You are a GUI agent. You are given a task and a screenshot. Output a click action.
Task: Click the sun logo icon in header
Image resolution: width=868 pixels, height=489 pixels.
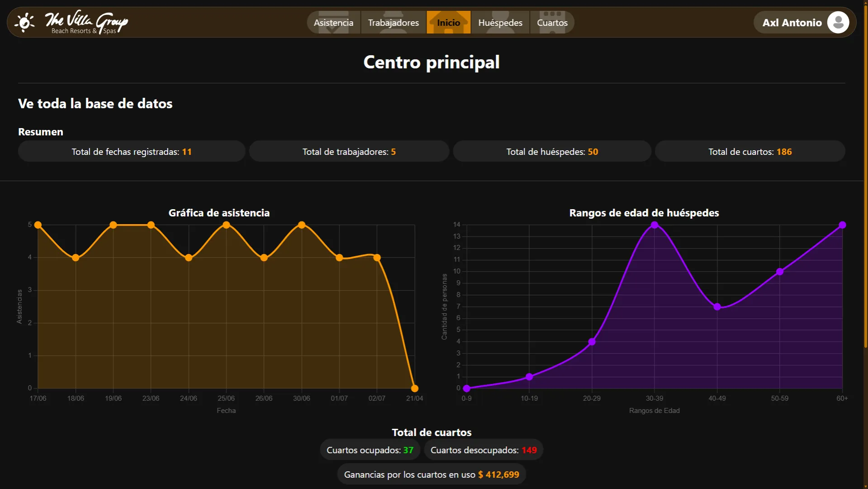(25, 22)
